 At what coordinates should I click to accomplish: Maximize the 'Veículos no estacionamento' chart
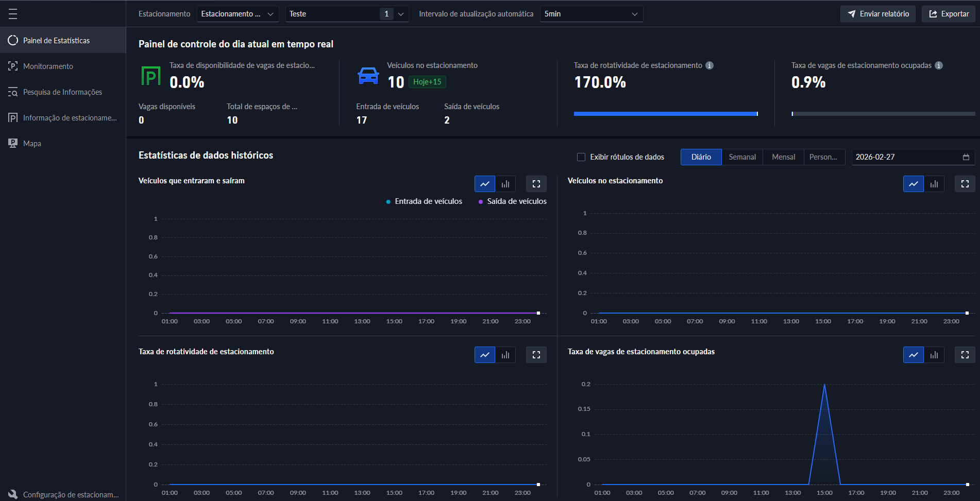click(x=965, y=184)
